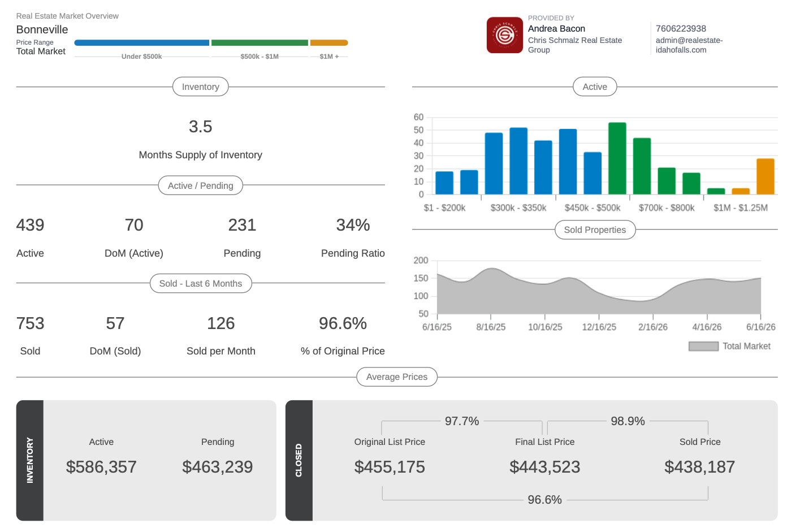Click the Sold Properties section pill

point(595,230)
